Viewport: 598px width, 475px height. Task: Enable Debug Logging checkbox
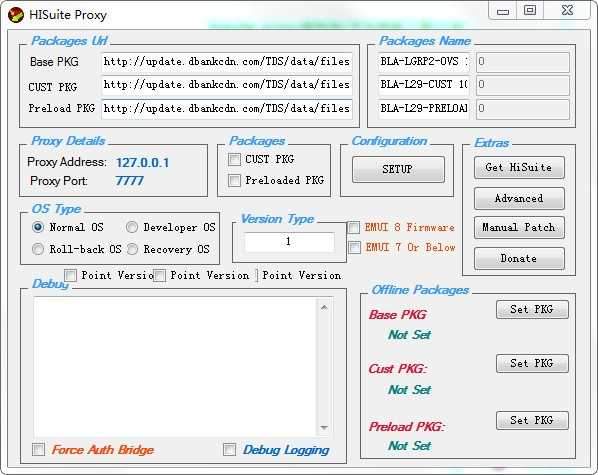[229, 449]
